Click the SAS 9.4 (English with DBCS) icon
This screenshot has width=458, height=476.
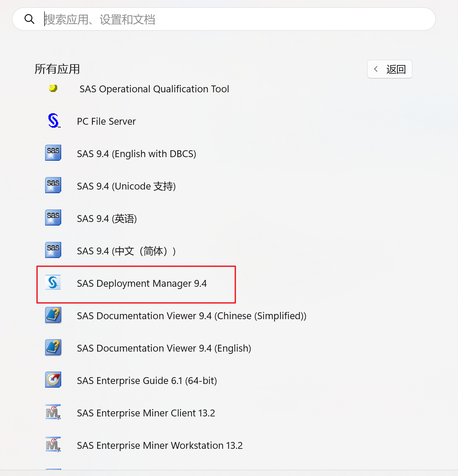(53, 153)
